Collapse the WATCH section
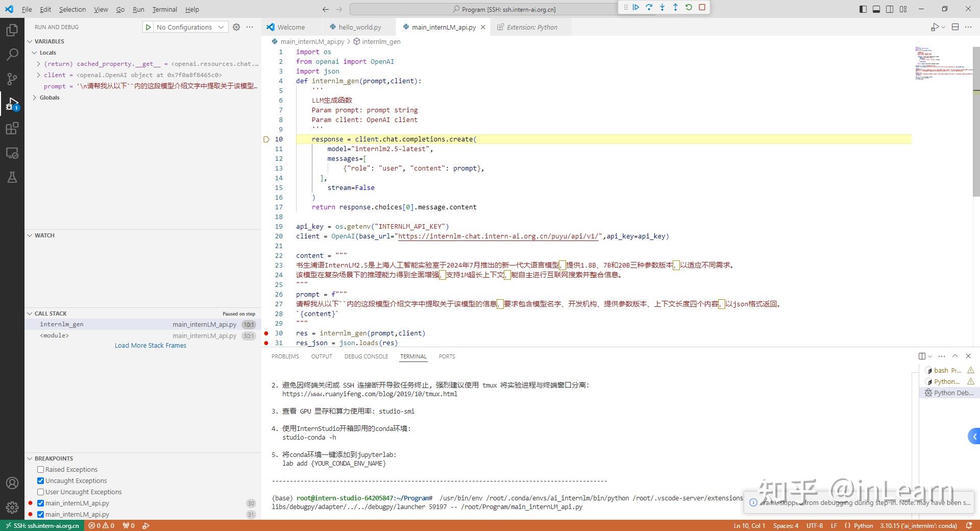The image size is (980, 531). [44, 235]
